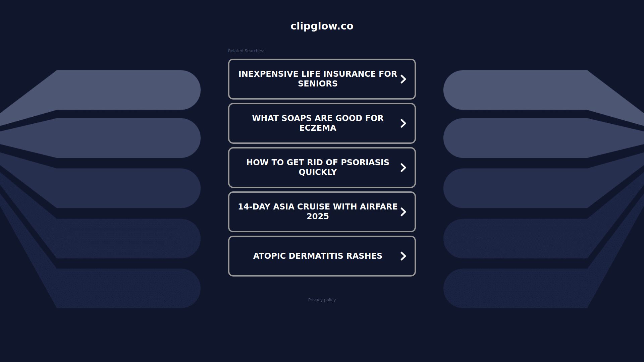
Task: Follow the 14-Day Asia Cruise with Airfare 2025 link
Action: click(317, 212)
